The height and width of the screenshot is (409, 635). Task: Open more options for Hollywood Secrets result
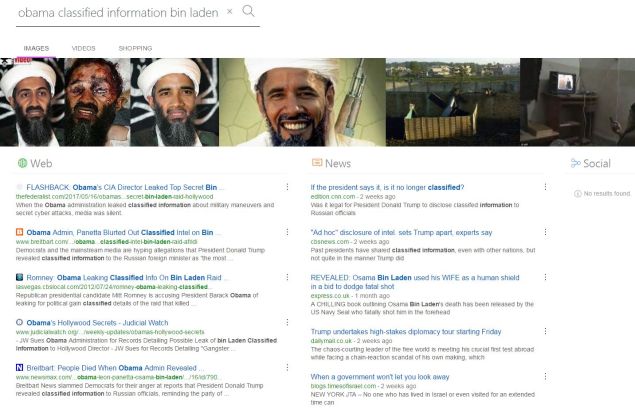coord(287,322)
